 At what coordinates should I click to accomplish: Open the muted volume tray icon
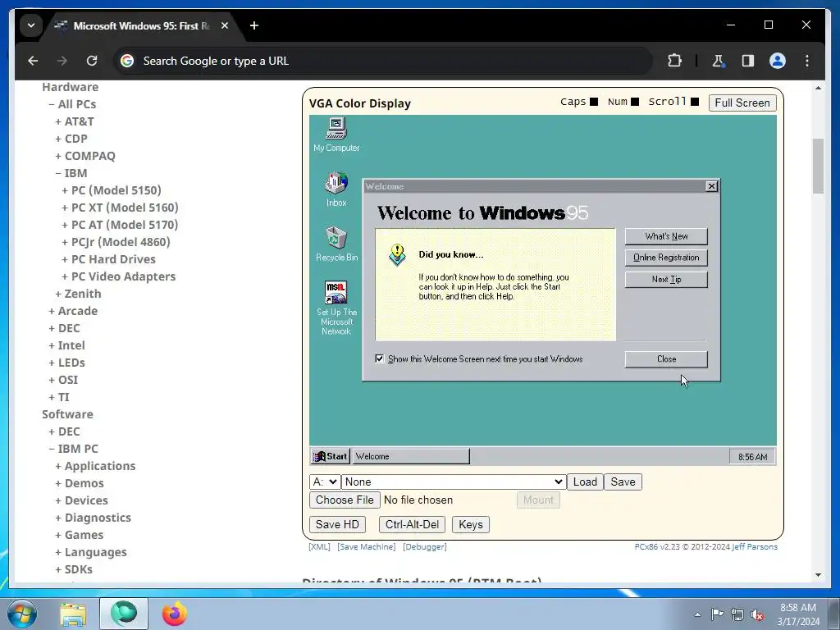pyautogui.click(x=757, y=614)
